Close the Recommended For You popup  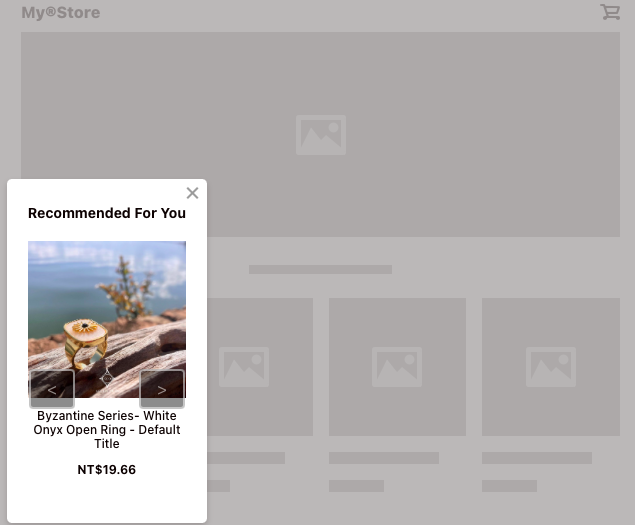192,193
